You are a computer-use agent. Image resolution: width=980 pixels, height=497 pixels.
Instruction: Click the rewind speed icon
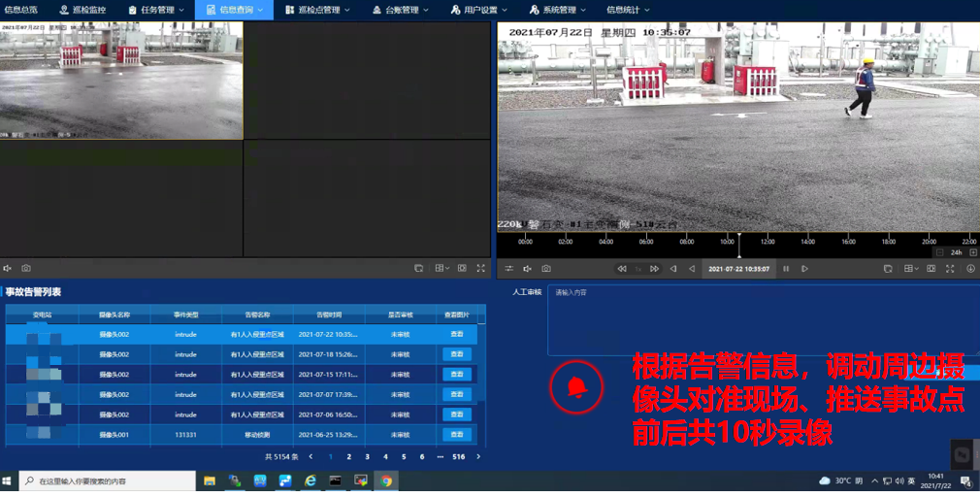click(622, 269)
